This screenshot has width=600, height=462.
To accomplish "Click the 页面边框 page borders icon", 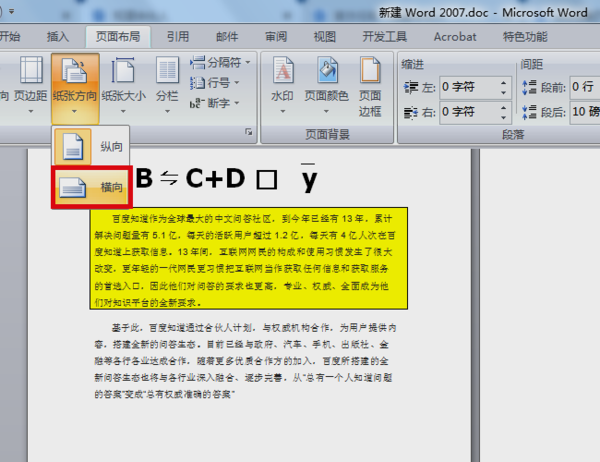I will [x=370, y=70].
